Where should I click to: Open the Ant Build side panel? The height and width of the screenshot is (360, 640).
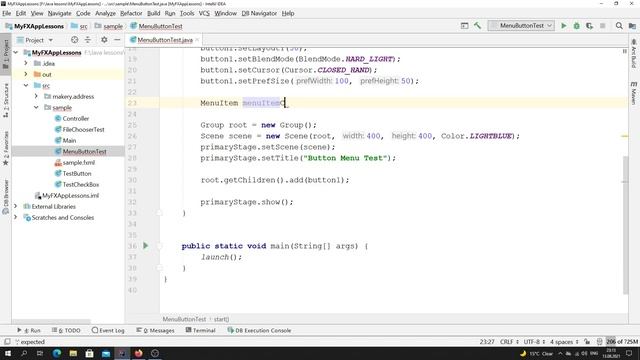click(633, 53)
